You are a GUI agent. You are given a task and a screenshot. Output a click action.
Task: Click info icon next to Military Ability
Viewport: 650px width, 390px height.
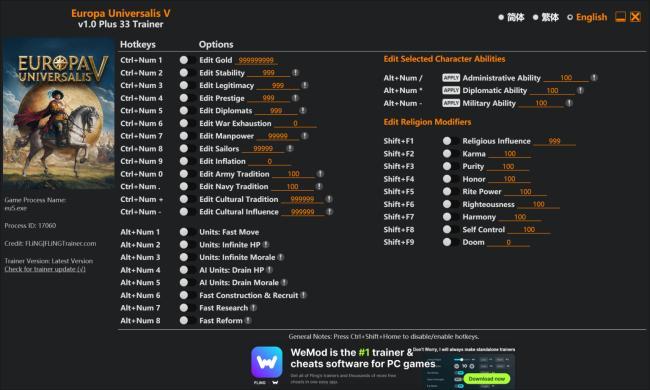coord(569,103)
